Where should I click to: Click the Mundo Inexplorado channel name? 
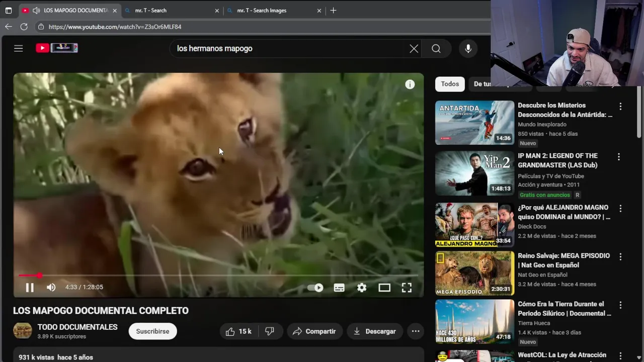pos(542,124)
